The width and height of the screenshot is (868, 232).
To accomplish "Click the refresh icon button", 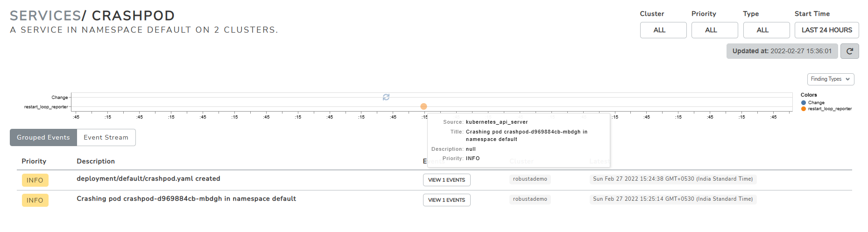I will [x=849, y=51].
